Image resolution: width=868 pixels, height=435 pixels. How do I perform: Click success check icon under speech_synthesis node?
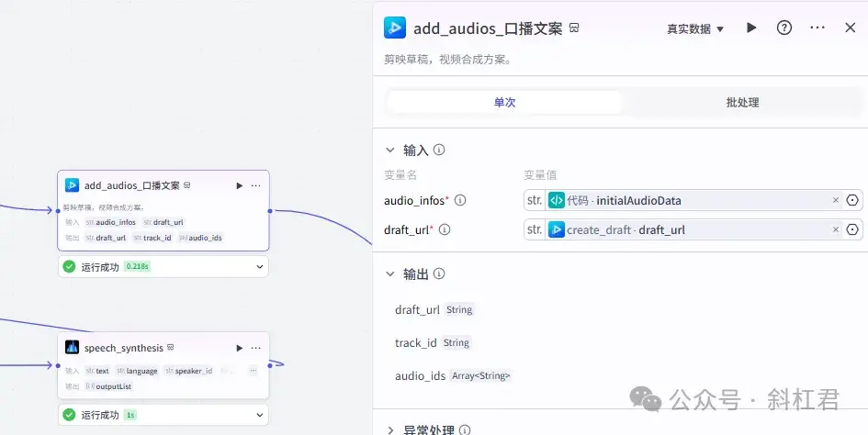[x=69, y=415]
